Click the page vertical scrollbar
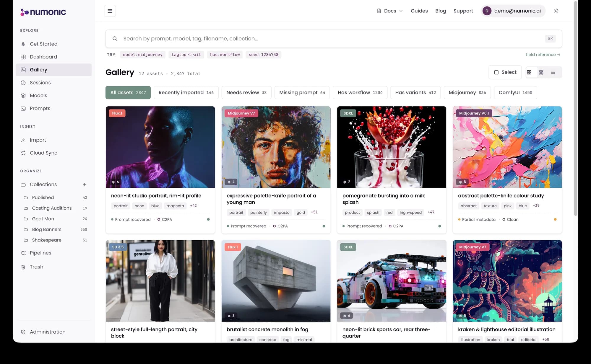The width and height of the screenshot is (591, 364). (575, 109)
